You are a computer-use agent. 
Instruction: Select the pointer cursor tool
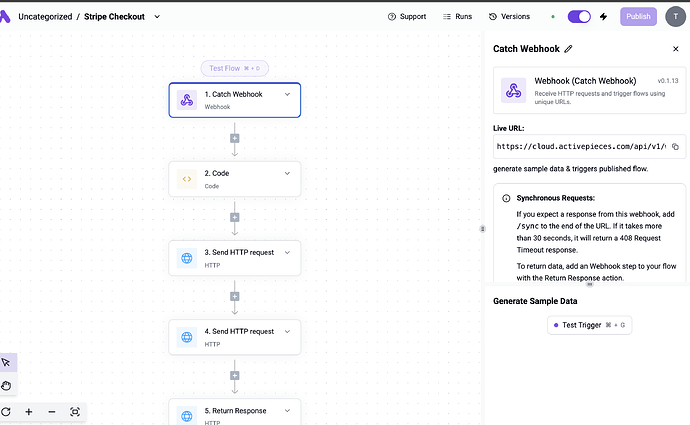pyautogui.click(x=6, y=363)
